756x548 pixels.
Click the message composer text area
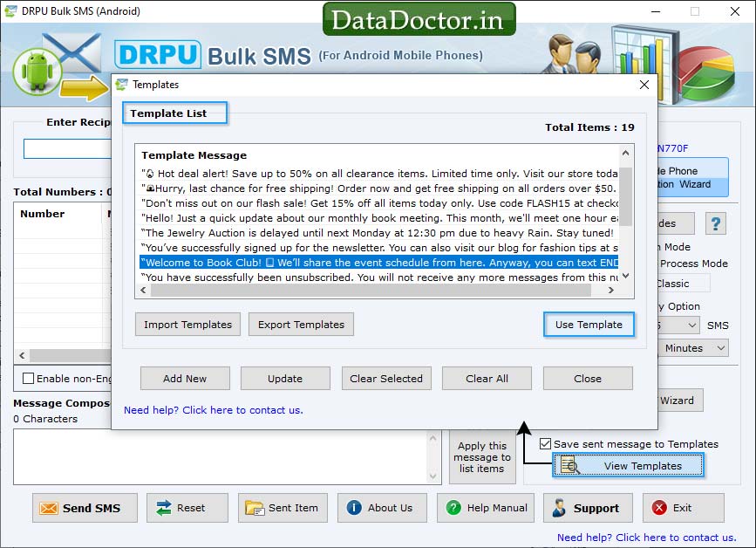click(x=221, y=456)
